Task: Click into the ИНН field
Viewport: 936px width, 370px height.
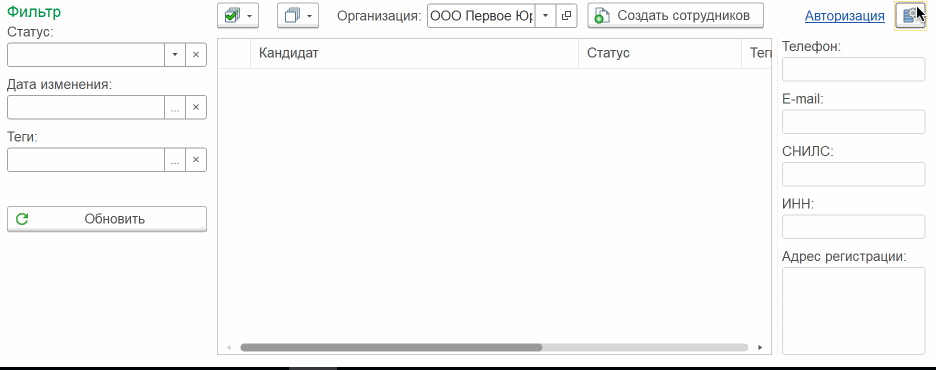Action: [x=854, y=227]
